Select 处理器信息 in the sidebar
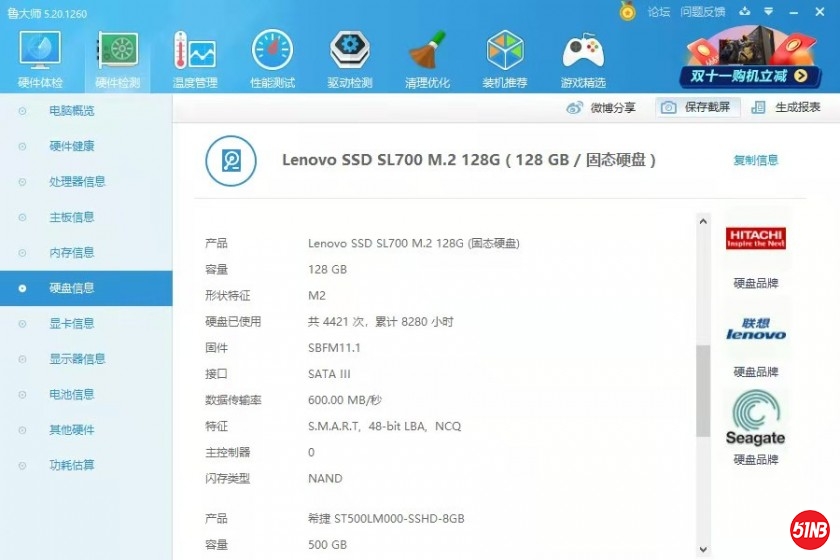This screenshot has height=560, width=840. tap(86, 182)
